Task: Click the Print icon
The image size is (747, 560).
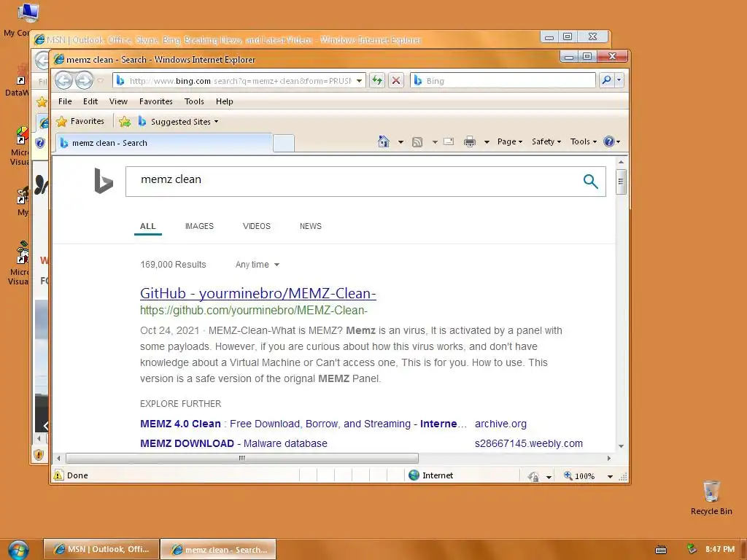Action: (470, 141)
